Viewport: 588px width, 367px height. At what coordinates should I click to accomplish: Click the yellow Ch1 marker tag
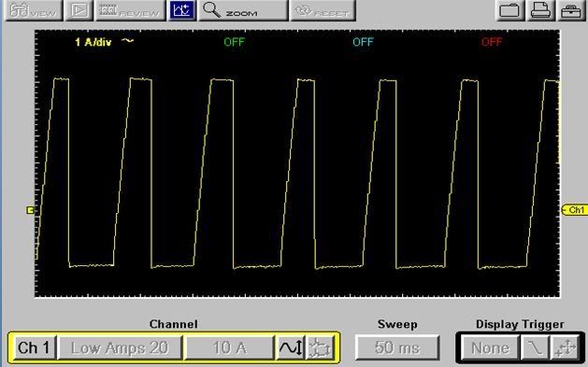click(575, 210)
